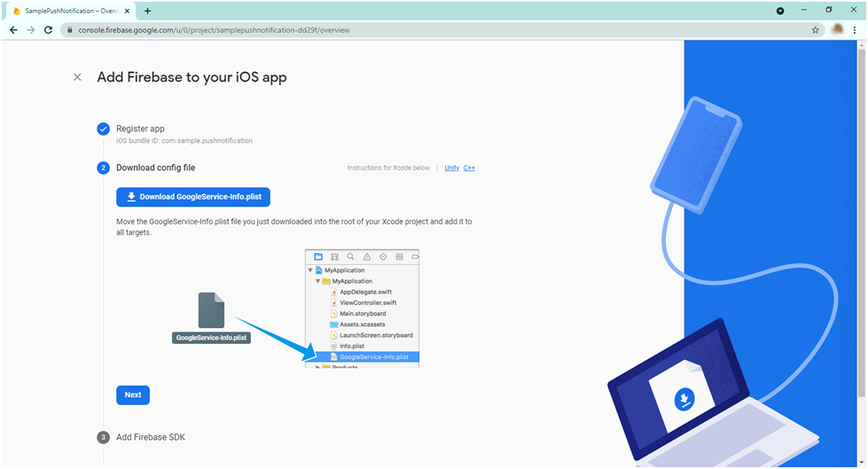Click the Xcode hierarchy navigator icon
This screenshot has height=469, width=868.
pos(334,257)
